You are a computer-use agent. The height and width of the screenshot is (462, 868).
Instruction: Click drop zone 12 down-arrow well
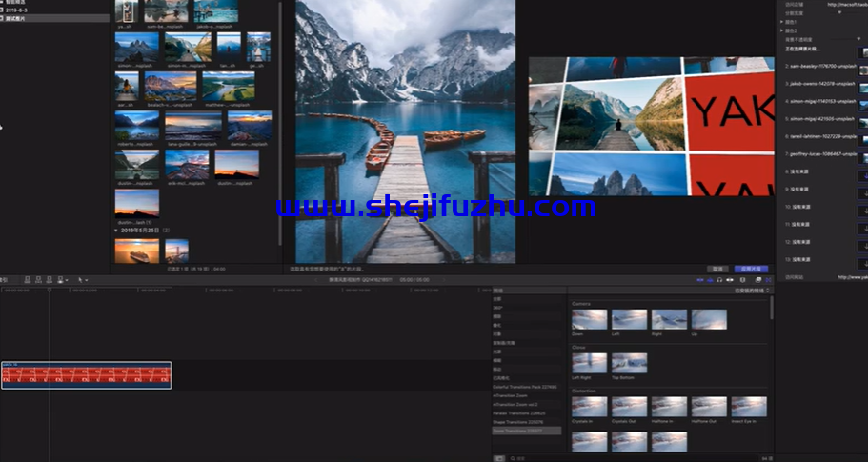862,246
